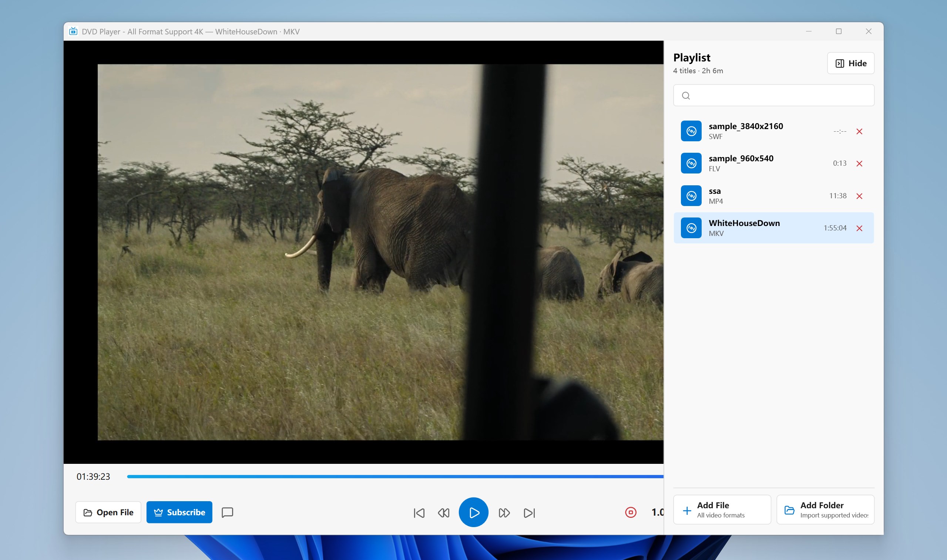Click the red record icon
The width and height of the screenshot is (947, 560).
coord(631,512)
